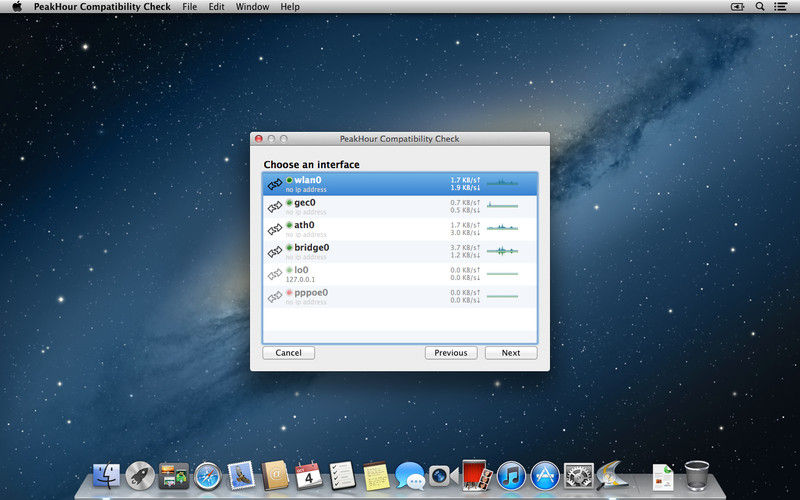Image resolution: width=800 pixels, height=500 pixels.
Task: Open the PeakHour Compatibility Check app menu
Action: coord(102,7)
